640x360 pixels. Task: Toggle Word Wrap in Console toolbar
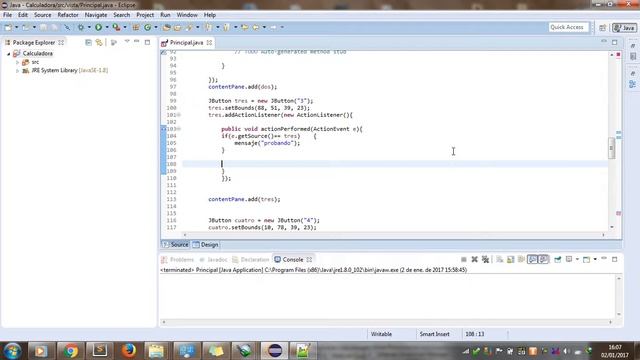[521, 260]
